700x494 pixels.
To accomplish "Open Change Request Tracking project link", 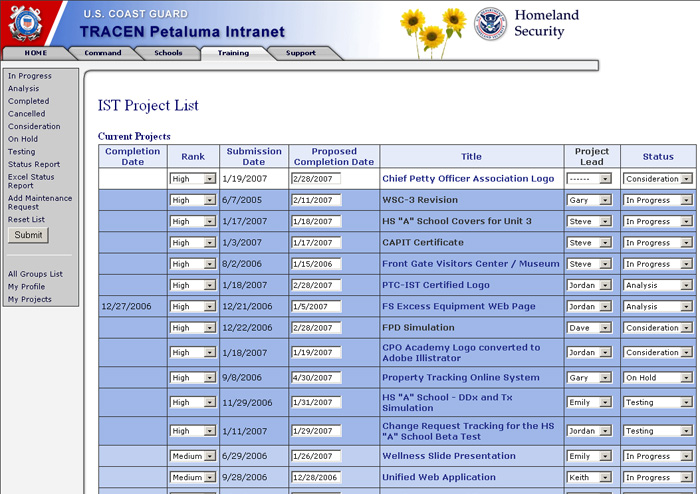I will click(468, 431).
